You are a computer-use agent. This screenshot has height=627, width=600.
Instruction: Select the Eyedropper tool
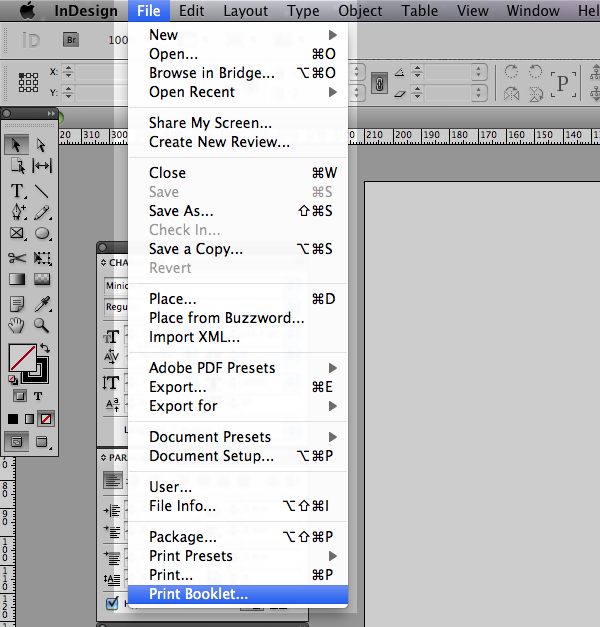point(42,304)
